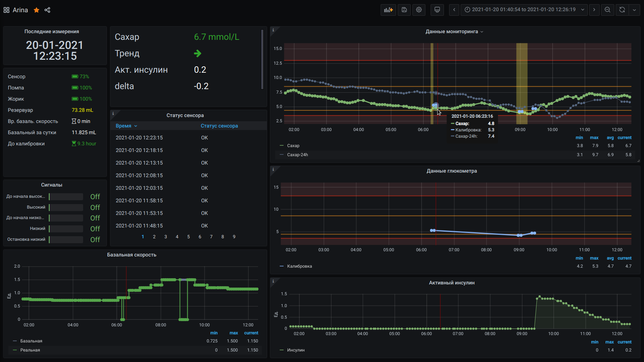
Task: Click info icon on Активный инсулин panel
Action: coord(273,281)
